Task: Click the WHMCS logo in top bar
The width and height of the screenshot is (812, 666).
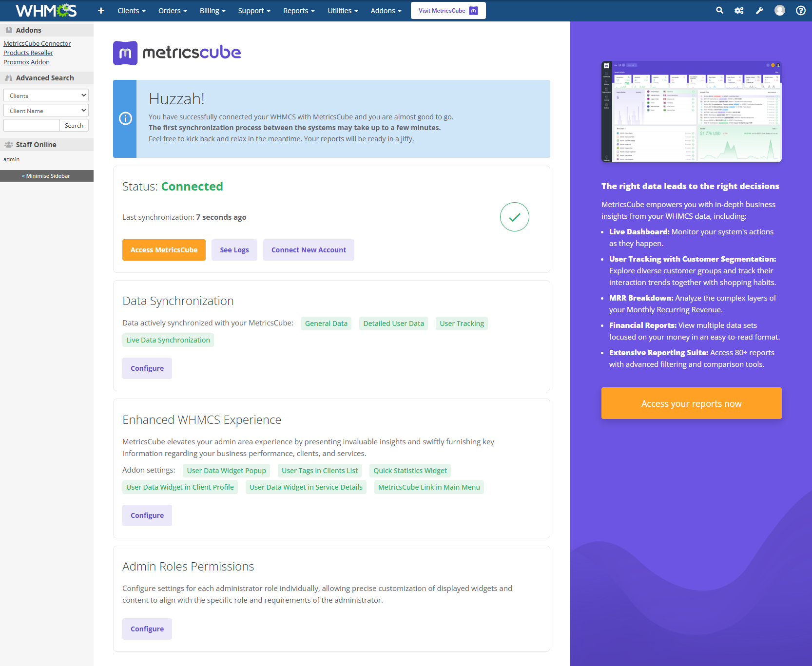Action: [46, 10]
